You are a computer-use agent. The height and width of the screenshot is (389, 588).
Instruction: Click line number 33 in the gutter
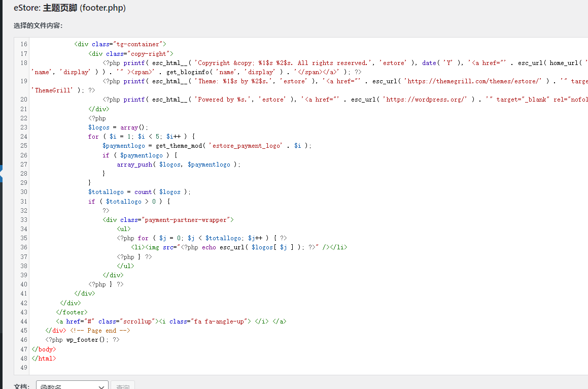pyautogui.click(x=24, y=220)
